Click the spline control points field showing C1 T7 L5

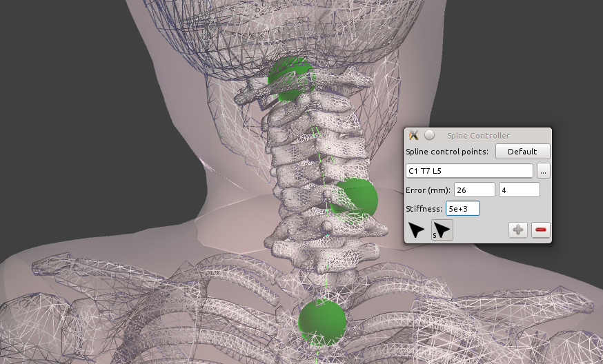469,171
